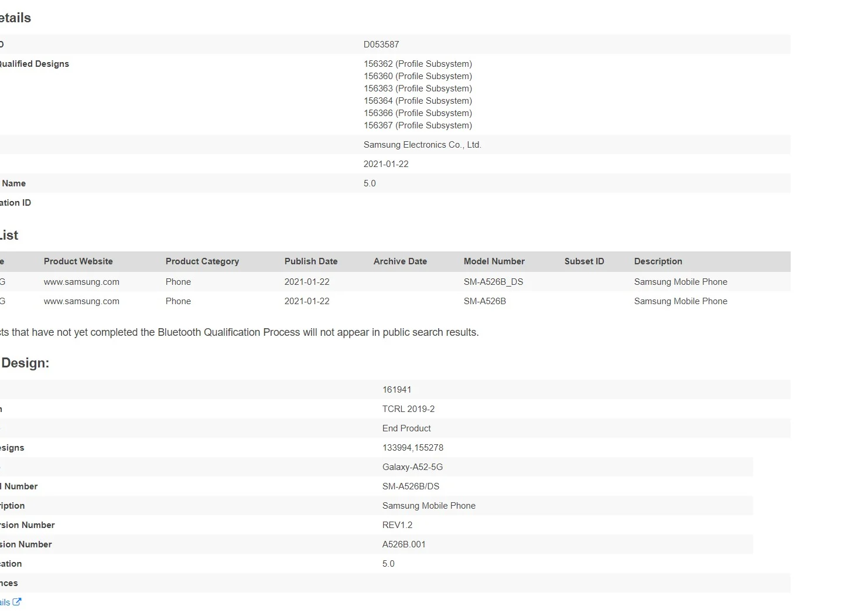Click the Subset ID column header
This screenshot has width=868, height=613.
click(x=584, y=261)
